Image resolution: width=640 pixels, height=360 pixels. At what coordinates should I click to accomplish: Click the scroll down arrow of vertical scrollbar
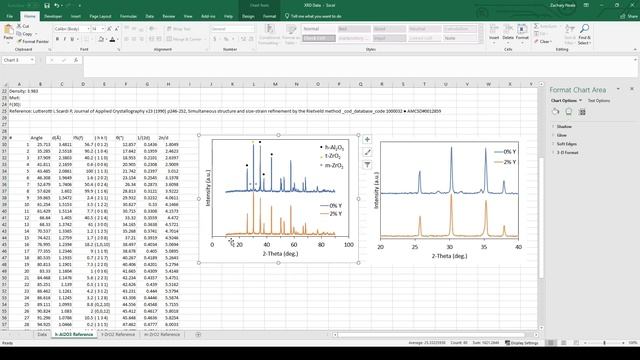(x=541, y=328)
